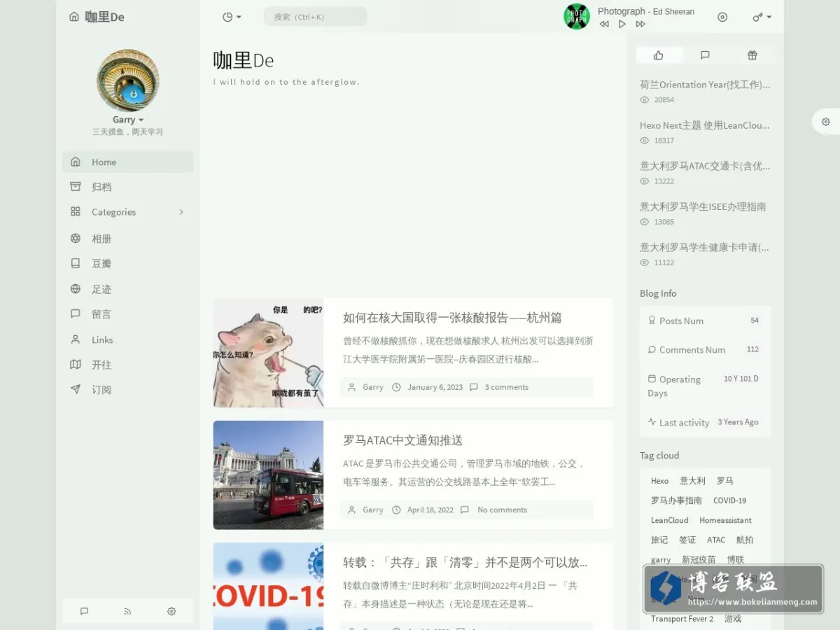Select Home in the sidebar
840x630 pixels.
128,162
